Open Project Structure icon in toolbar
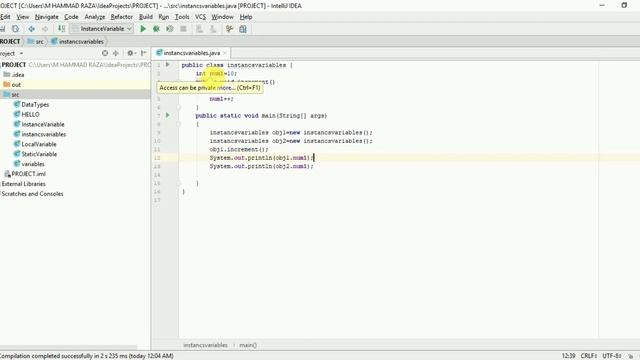Viewport: 640px width, 360px height. coord(243,29)
